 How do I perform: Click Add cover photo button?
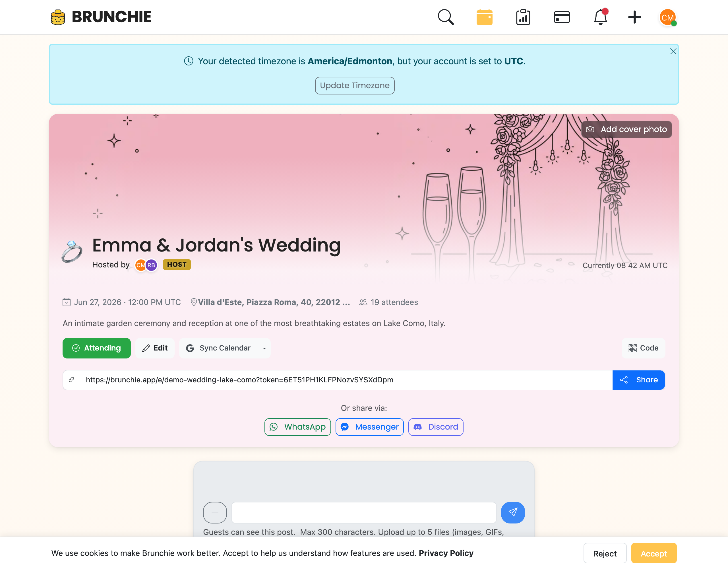626,129
